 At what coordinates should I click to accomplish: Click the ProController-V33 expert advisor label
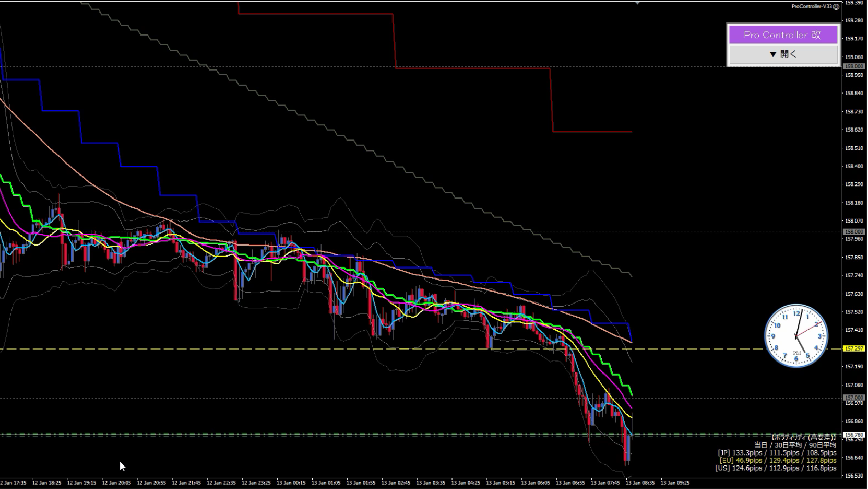click(812, 7)
